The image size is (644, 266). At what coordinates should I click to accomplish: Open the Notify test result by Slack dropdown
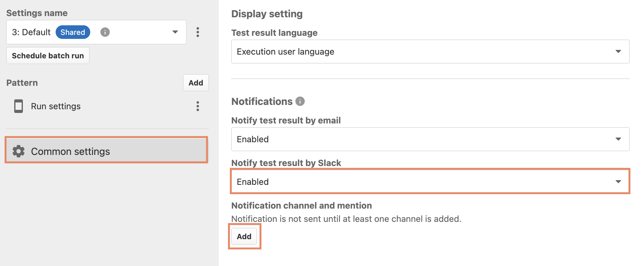point(430,182)
